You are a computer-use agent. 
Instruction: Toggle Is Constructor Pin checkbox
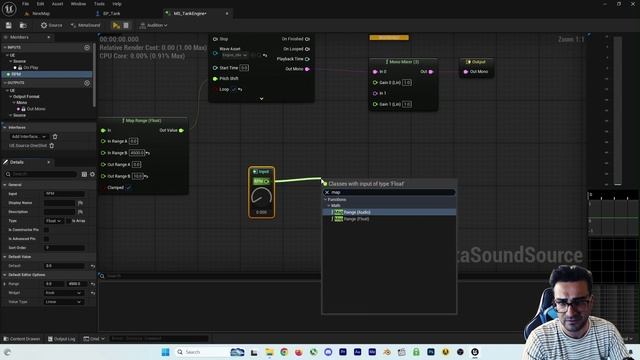coord(47,230)
